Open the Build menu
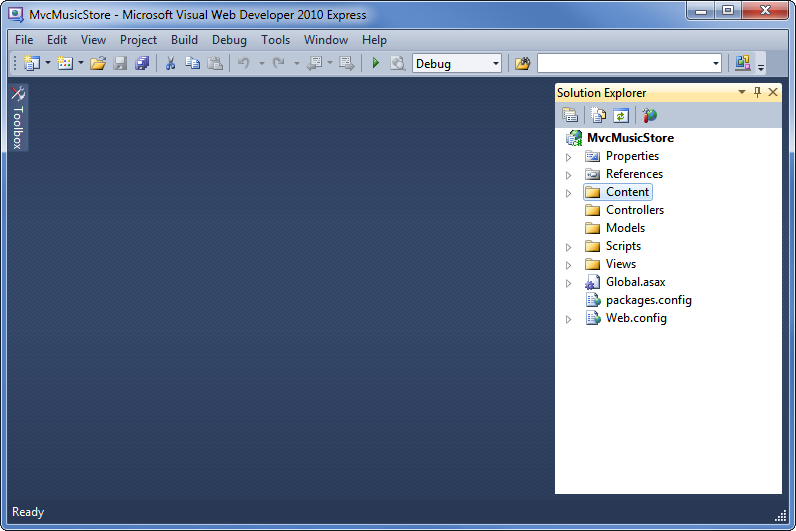Image resolution: width=796 pixels, height=531 pixels. (x=184, y=40)
